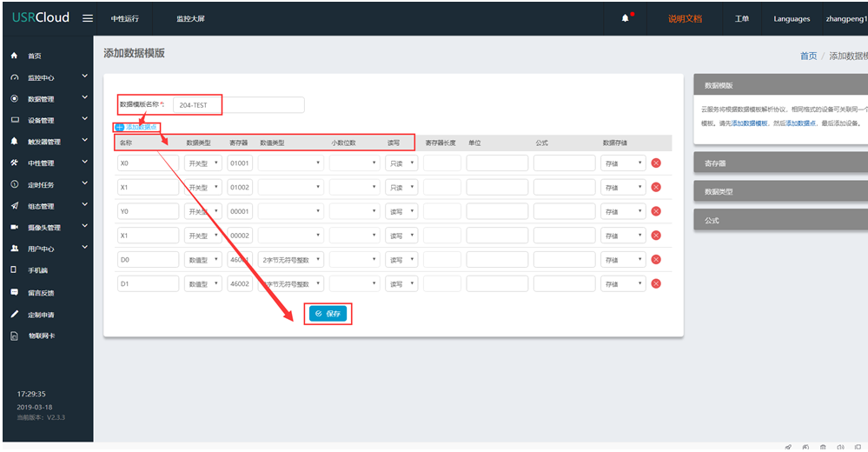Open the read/write dropdown in Y0 row
The image size is (868, 452).
click(401, 211)
